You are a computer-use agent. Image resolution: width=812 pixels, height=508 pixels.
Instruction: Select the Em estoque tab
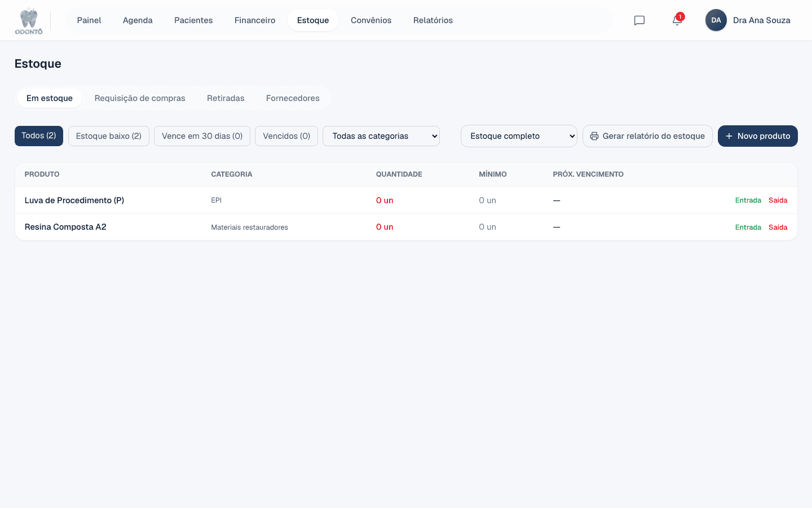pos(50,98)
